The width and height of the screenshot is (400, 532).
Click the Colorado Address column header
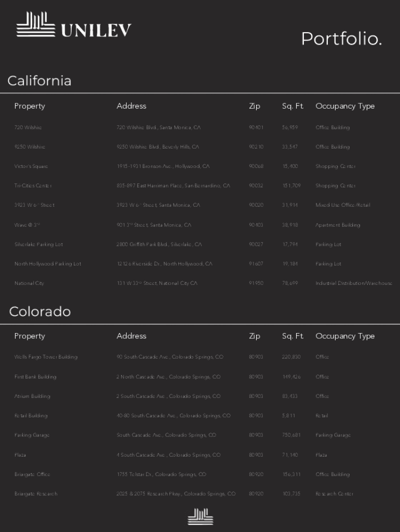(x=131, y=336)
